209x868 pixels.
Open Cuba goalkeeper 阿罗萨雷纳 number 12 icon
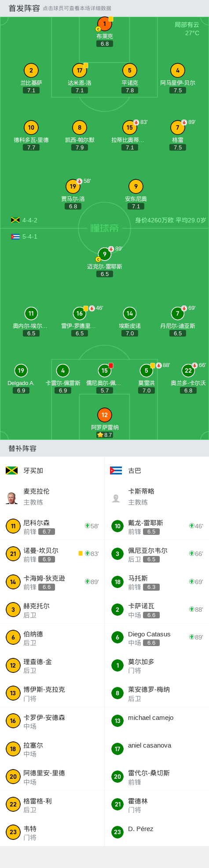point(104,415)
